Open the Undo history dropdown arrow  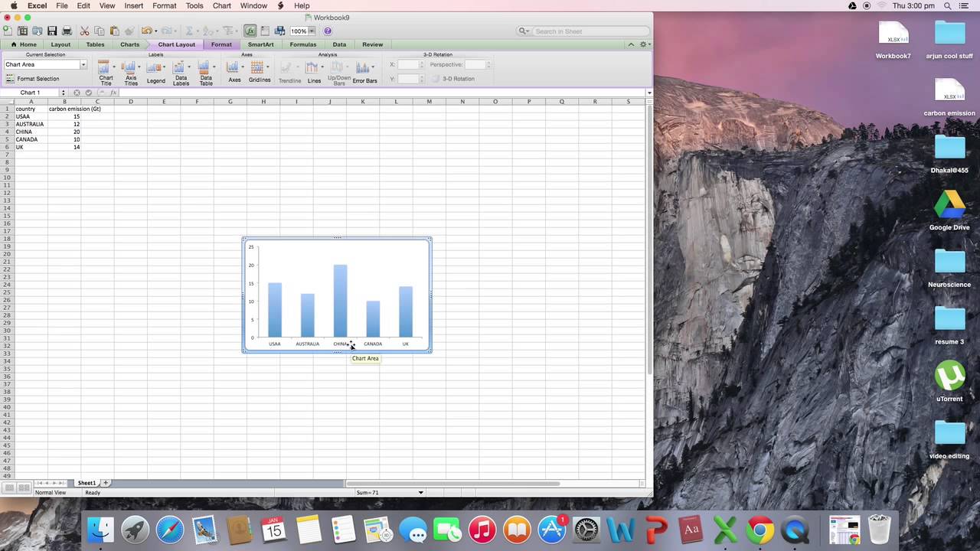(x=156, y=31)
